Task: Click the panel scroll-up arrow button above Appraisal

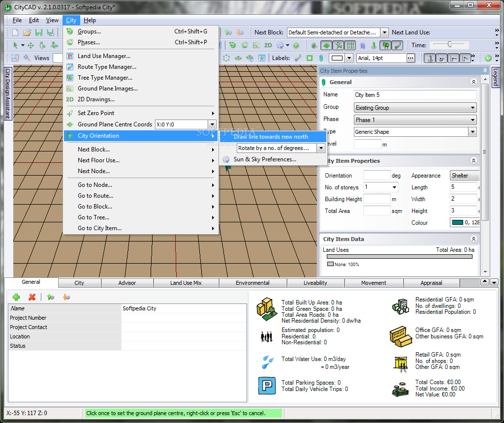Action: tap(484, 282)
